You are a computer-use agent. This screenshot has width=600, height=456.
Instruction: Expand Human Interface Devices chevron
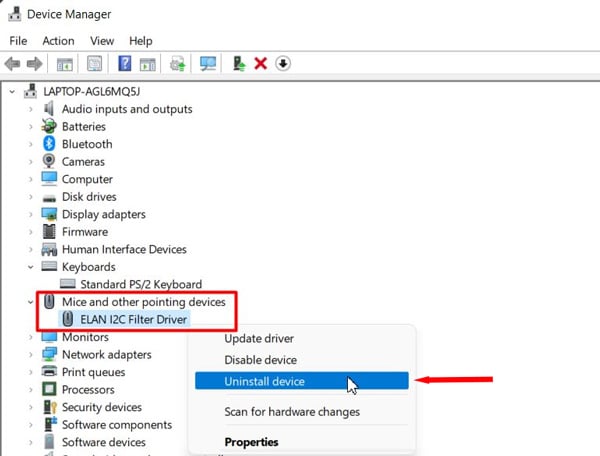31,249
